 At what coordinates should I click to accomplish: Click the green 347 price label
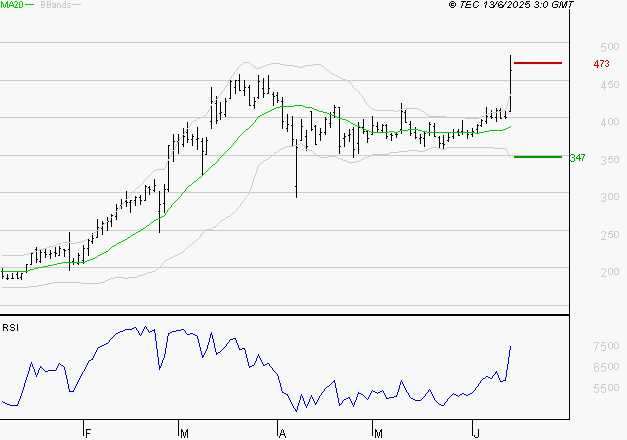[x=577, y=158]
